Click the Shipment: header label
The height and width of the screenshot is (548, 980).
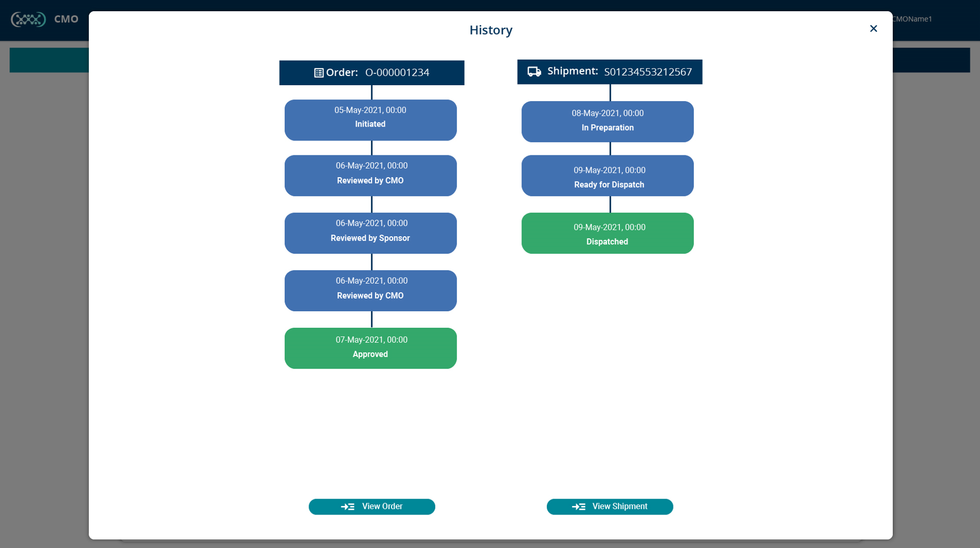tap(572, 71)
